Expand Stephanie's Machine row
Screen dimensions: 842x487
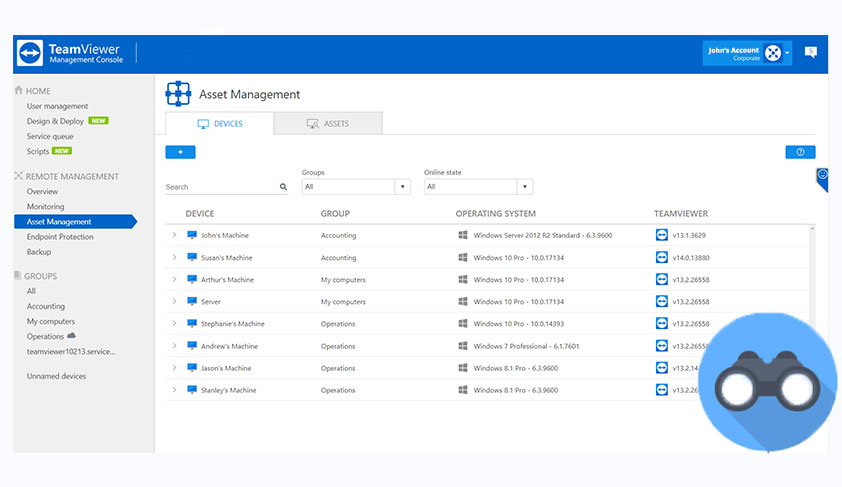[174, 323]
